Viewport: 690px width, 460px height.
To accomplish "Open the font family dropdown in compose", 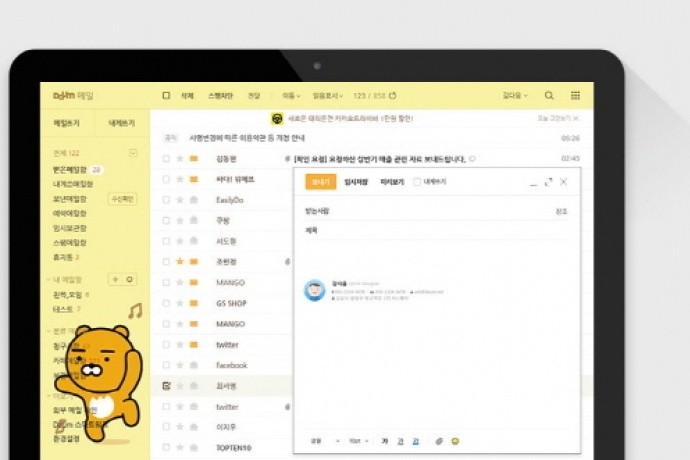I will point(326,441).
